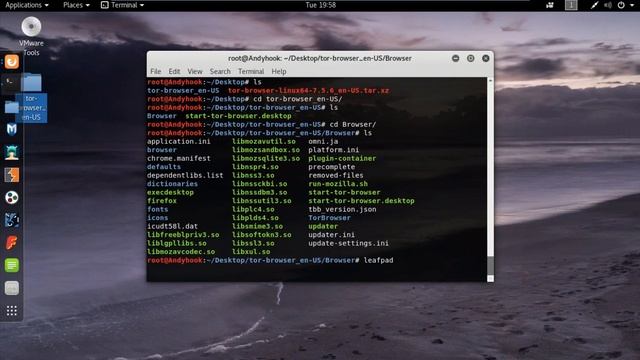Click 'libmozsqlite3.so' in the listing
Image resolution: width=640 pixels, height=360 pixels.
266,158
